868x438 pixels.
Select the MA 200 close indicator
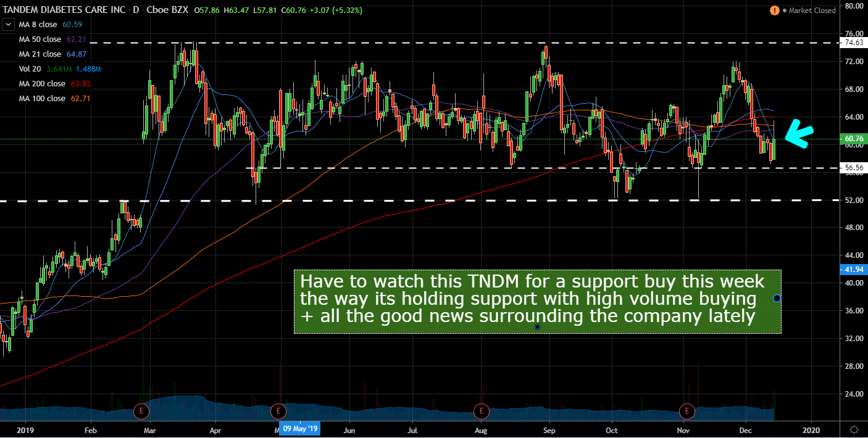click(x=42, y=84)
